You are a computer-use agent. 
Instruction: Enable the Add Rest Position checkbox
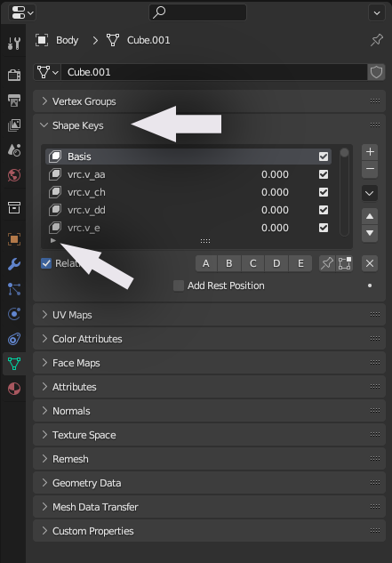pos(179,286)
